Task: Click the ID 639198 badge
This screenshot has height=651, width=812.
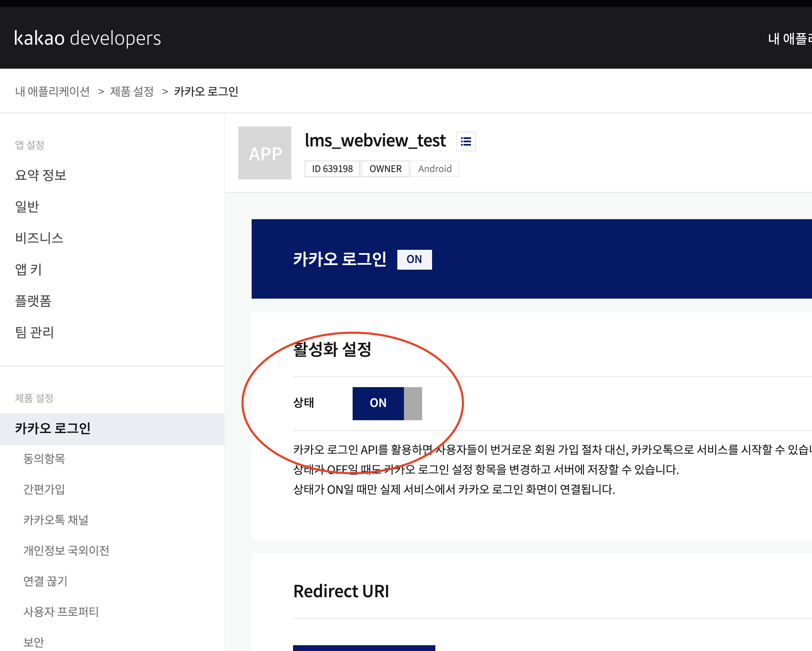Action: 332,169
